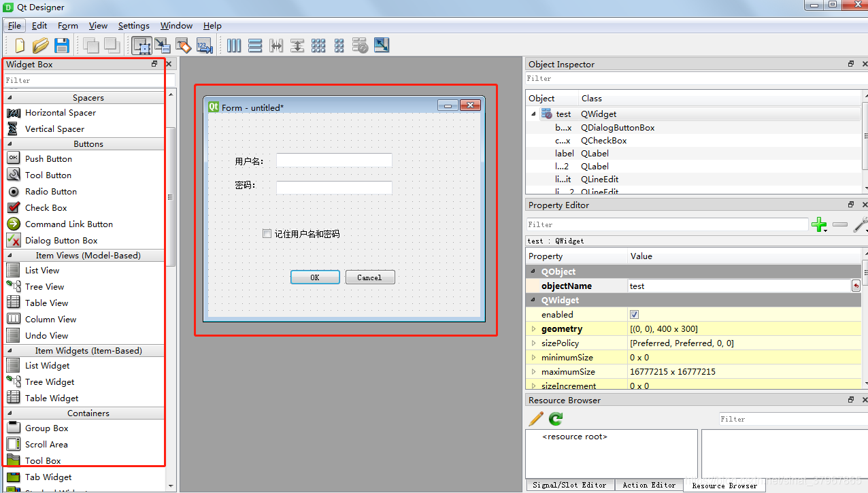Apply Lay Out Horizontally in Splitter icon
Viewport: 868px width, 493px height.
point(276,46)
